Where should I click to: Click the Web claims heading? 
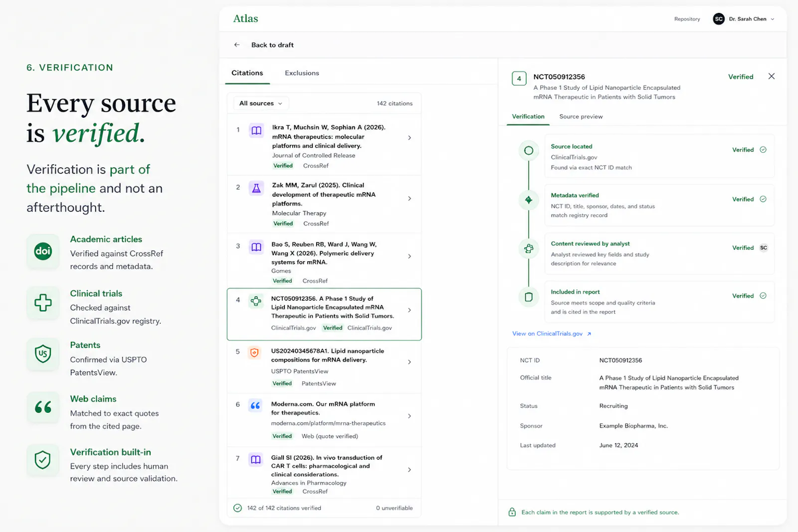tap(93, 399)
